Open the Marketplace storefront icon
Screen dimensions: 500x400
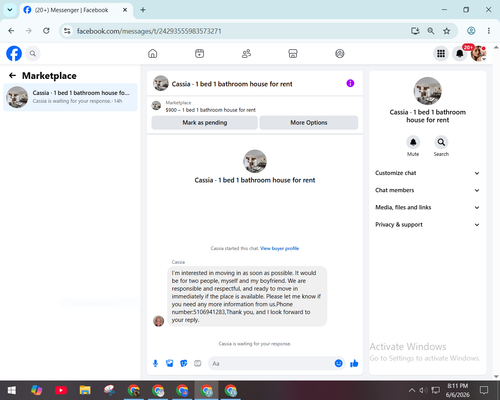coord(293,53)
